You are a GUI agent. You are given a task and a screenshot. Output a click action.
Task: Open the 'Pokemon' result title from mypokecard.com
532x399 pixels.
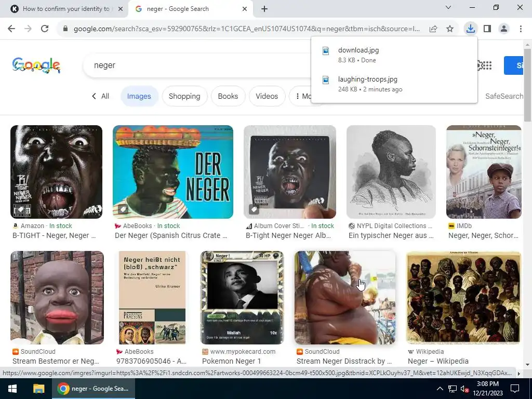click(x=231, y=361)
